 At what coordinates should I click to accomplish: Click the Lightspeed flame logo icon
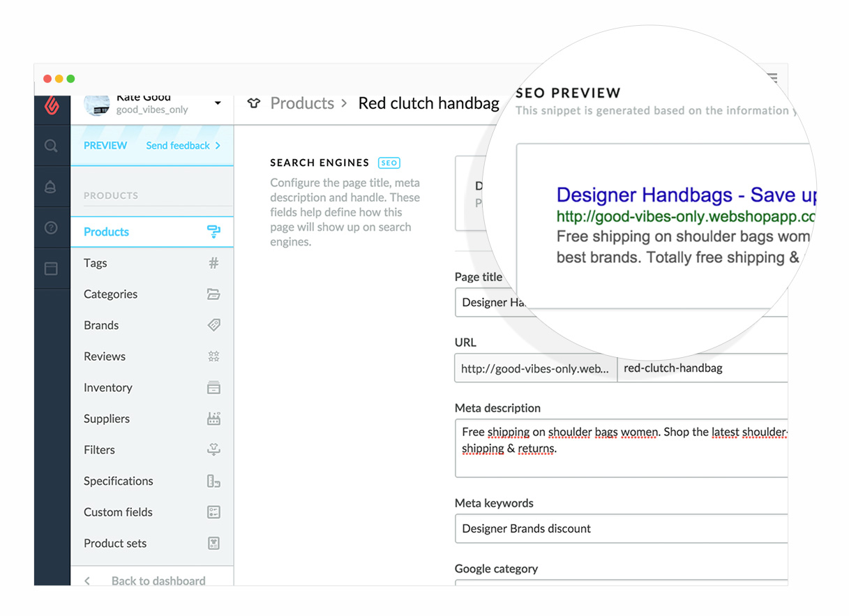(52, 105)
